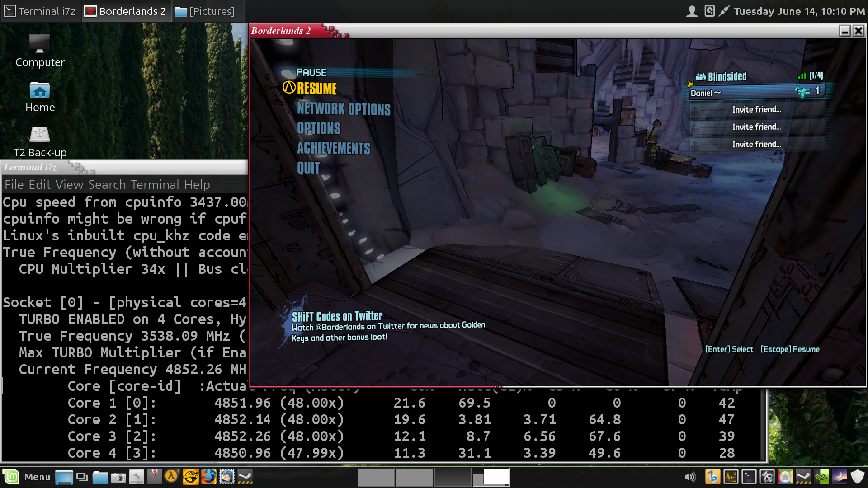Launch Borderlands 2 from taskbar launcher
The image size is (868, 488).
(x=190, y=477)
